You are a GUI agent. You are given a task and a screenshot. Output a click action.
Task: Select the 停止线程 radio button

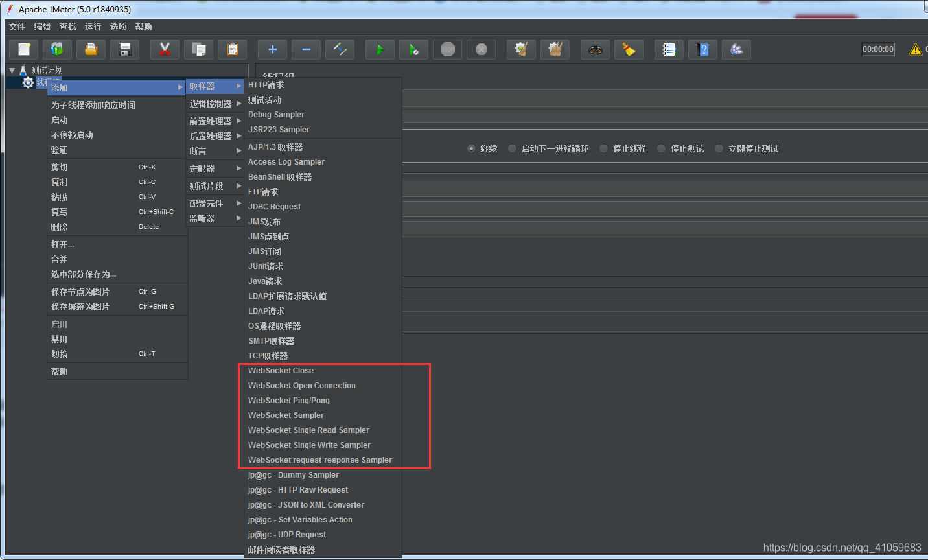603,148
